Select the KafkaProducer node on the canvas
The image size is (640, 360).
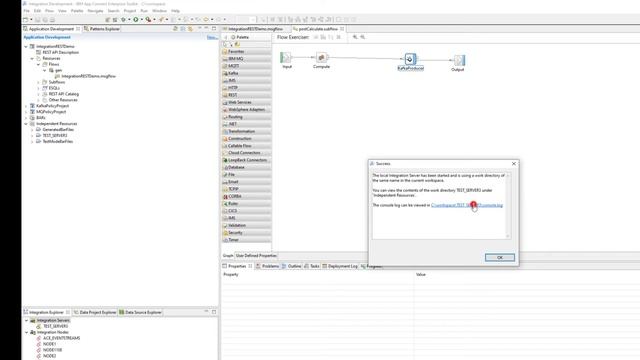pyautogui.click(x=410, y=59)
